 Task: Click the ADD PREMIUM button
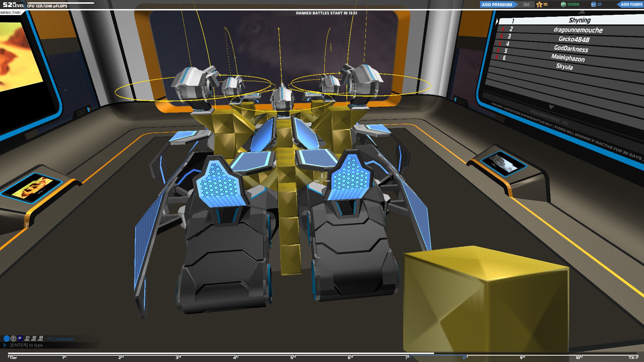pos(497,4)
